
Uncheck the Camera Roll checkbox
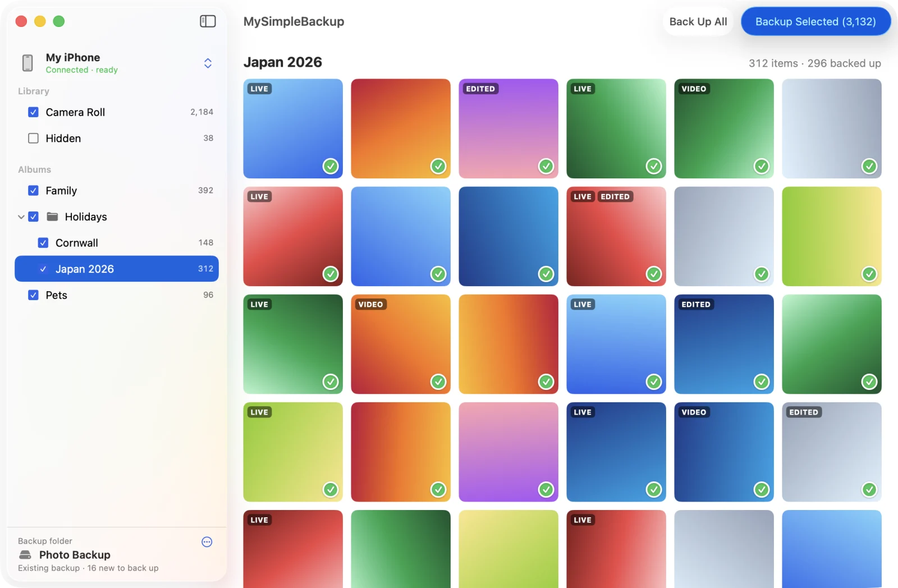tap(33, 112)
